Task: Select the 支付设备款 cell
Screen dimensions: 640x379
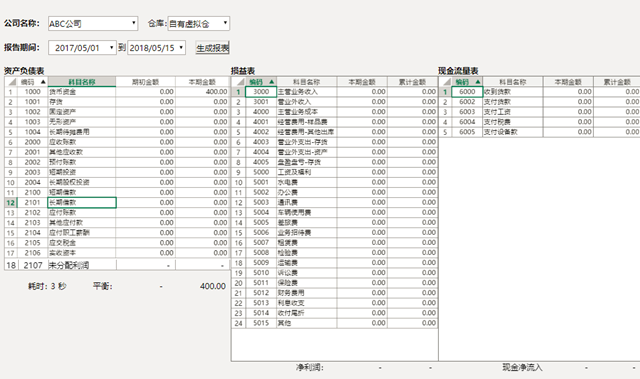Action: [x=513, y=132]
